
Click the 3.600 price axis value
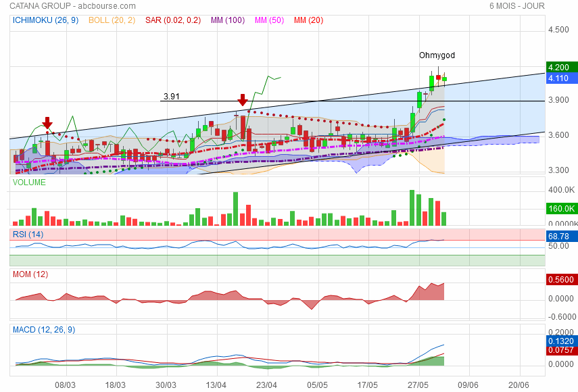[x=558, y=135]
